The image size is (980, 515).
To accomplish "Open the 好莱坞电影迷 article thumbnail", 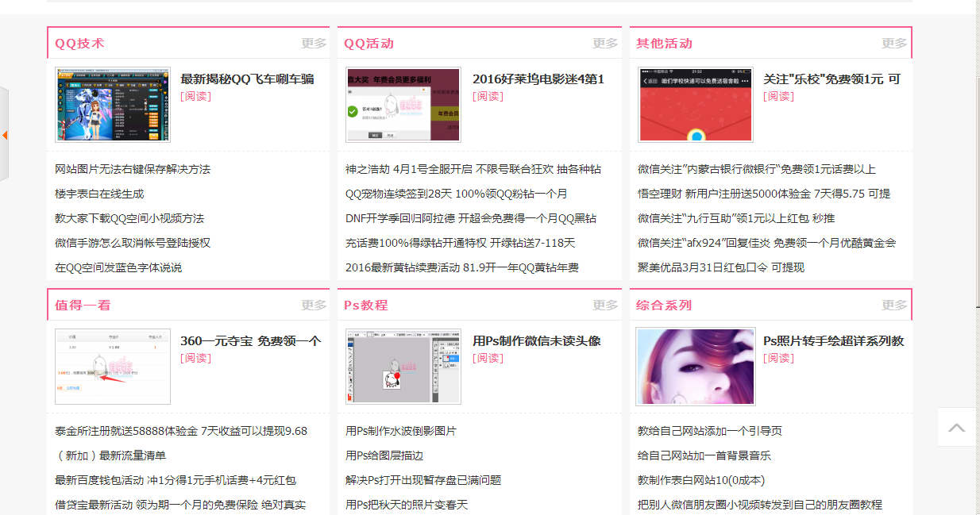I will [x=403, y=105].
